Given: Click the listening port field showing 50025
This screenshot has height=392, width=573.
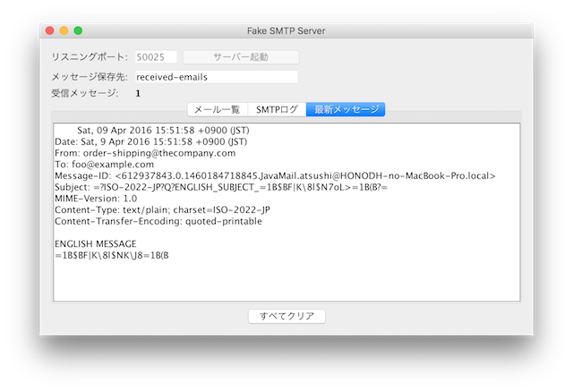Looking at the screenshot, I should (x=156, y=57).
